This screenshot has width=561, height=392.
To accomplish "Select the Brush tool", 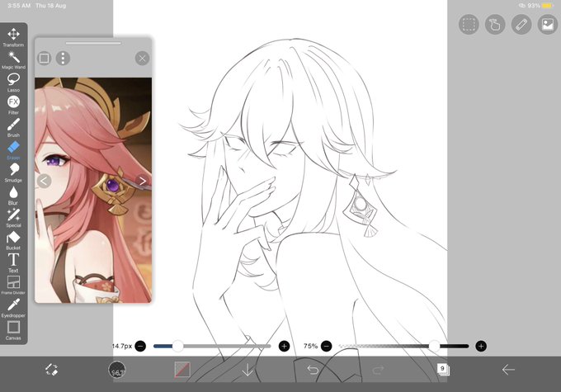I will (13, 127).
